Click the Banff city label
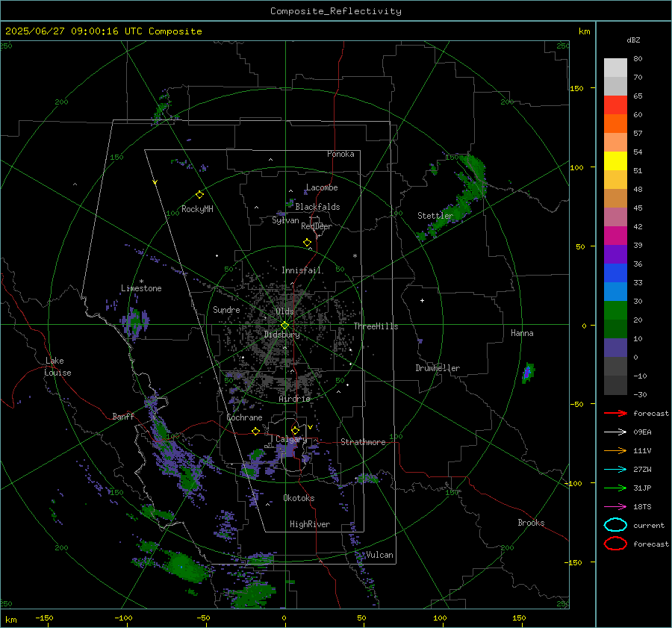Viewport: 672px width, 628px height. (123, 417)
